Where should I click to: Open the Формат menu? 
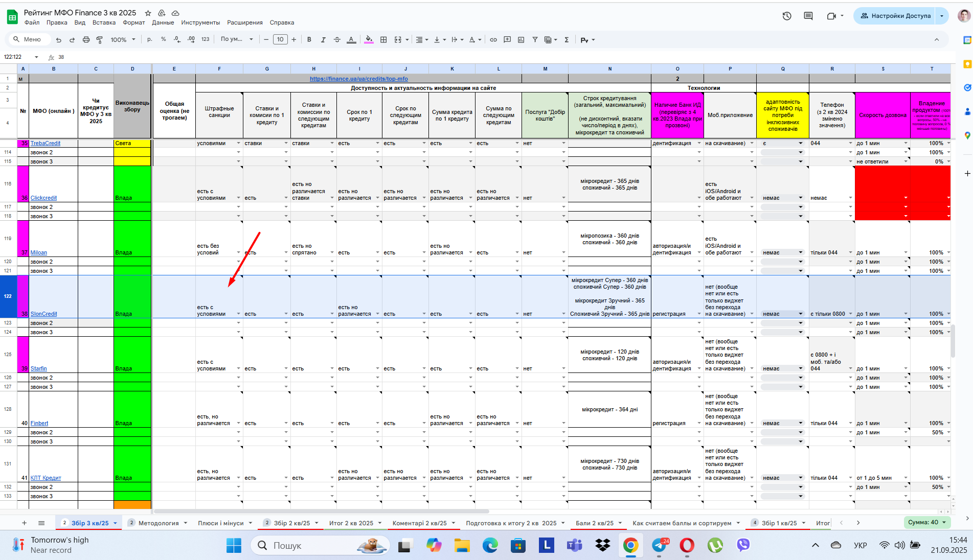click(x=134, y=22)
